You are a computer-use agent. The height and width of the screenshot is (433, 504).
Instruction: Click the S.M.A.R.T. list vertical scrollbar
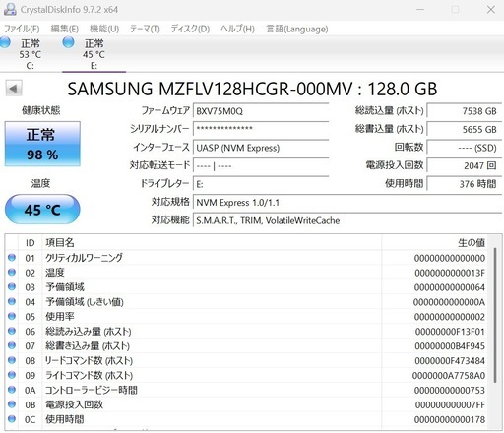(x=495, y=315)
